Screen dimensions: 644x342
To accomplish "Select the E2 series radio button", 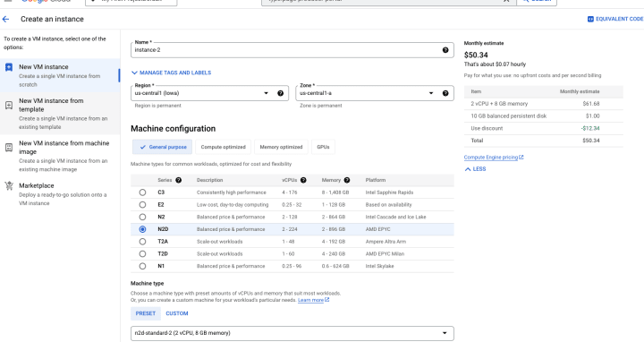I will tap(142, 205).
